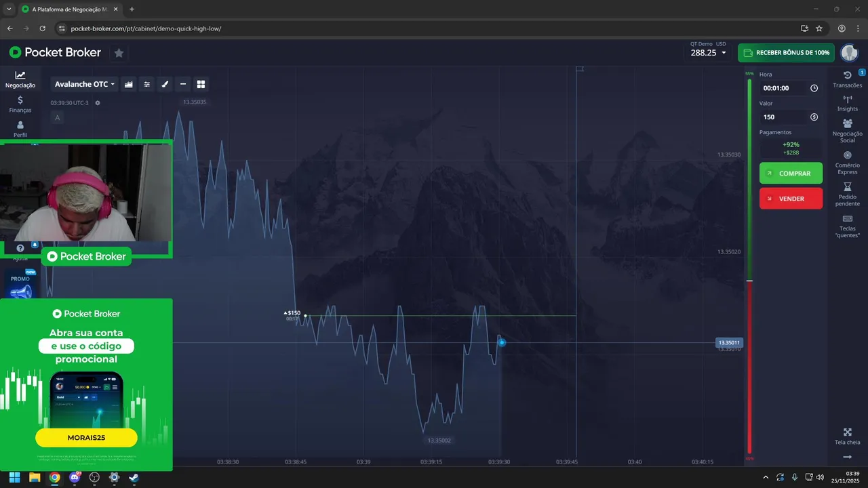Click the 'A' auto-scale button on the chart
The width and height of the screenshot is (868, 488).
(x=57, y=118)
